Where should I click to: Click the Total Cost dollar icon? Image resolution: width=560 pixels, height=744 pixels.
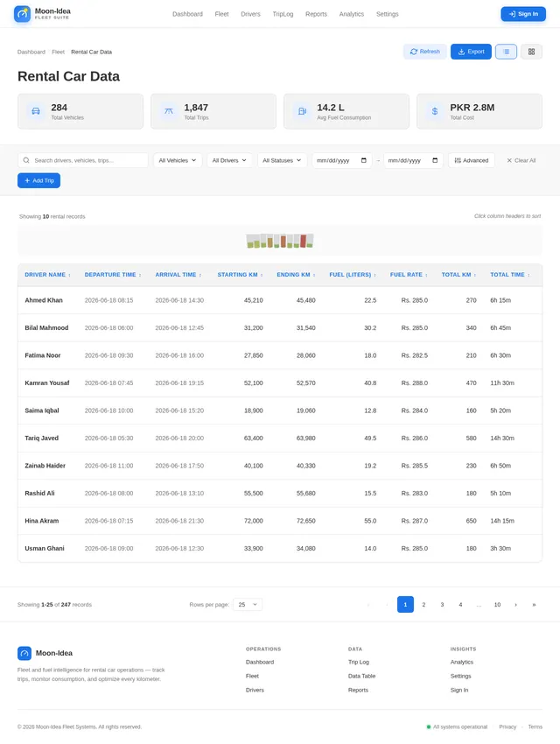pyautogui.click(x=435, y=111)
